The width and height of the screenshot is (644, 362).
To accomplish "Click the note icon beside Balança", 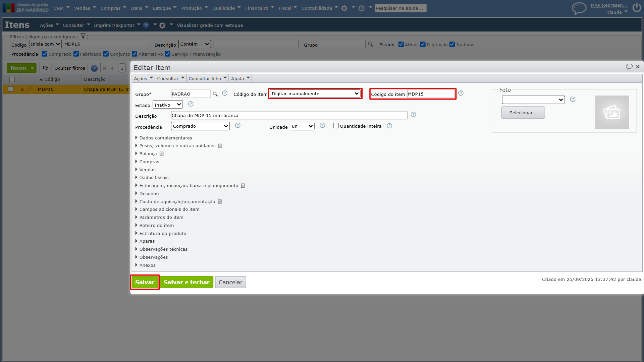I will click(x=161, y=154).
